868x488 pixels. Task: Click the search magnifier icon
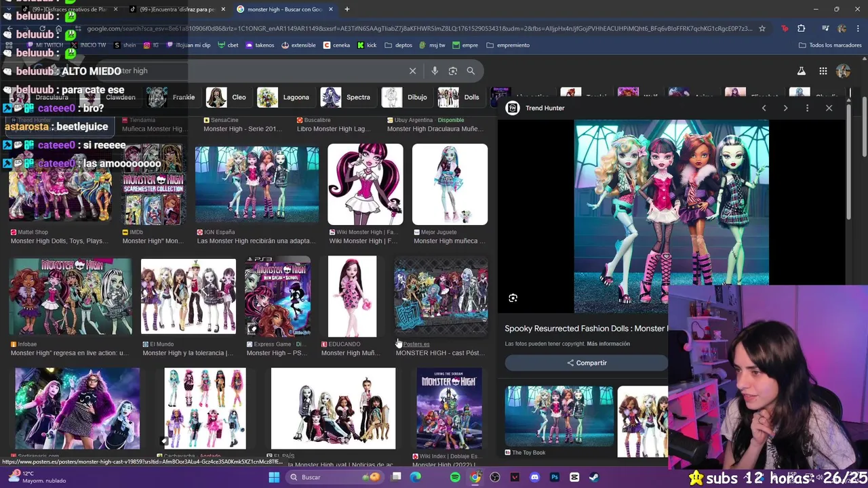tap(471, 70)
